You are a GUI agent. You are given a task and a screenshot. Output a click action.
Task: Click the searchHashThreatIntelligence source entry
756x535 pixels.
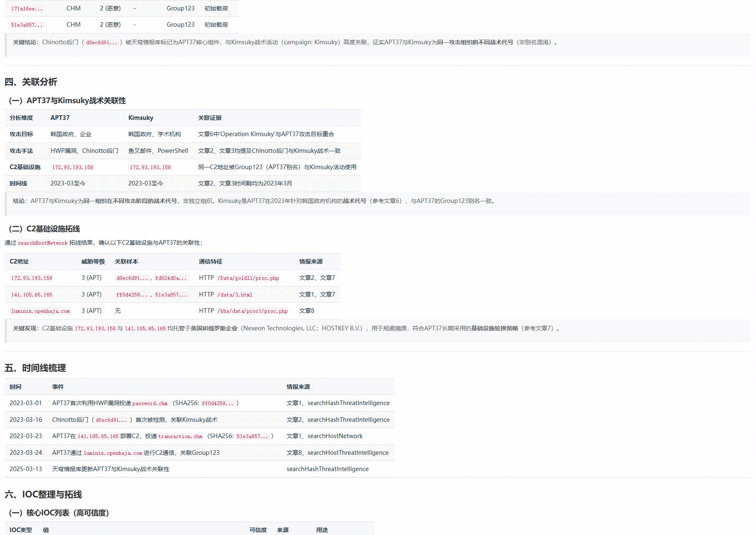tap(327, 469)
